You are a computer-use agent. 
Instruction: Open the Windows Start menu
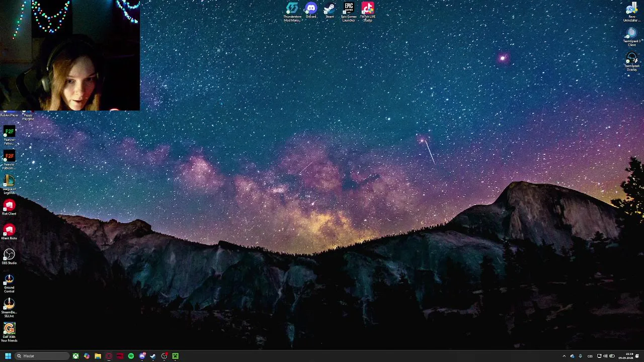(8, 356)
